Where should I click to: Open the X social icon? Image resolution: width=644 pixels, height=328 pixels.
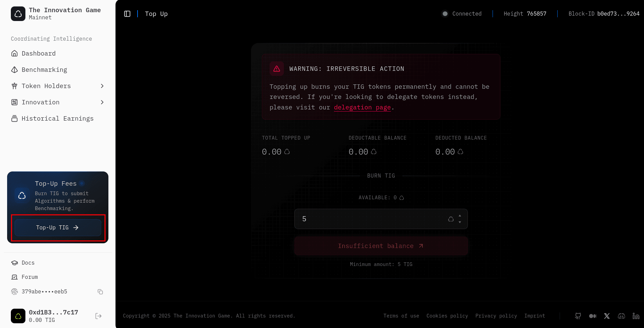(x=607, y=316)
